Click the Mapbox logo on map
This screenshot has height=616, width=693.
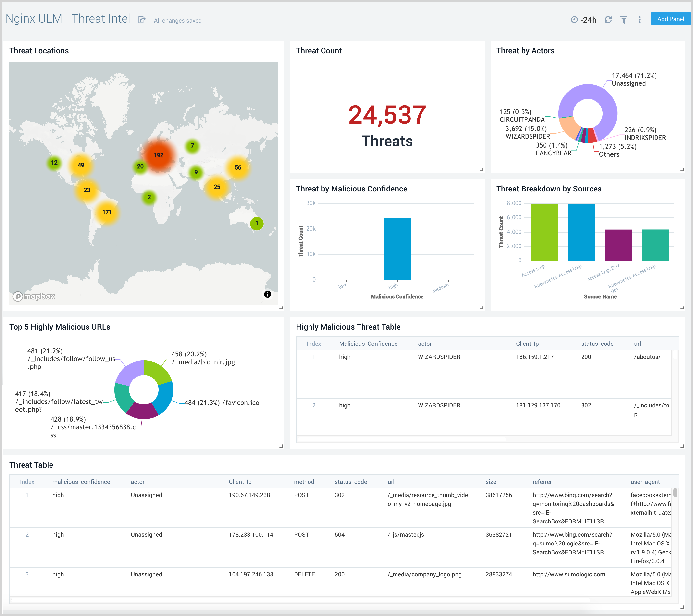(34, 296)
